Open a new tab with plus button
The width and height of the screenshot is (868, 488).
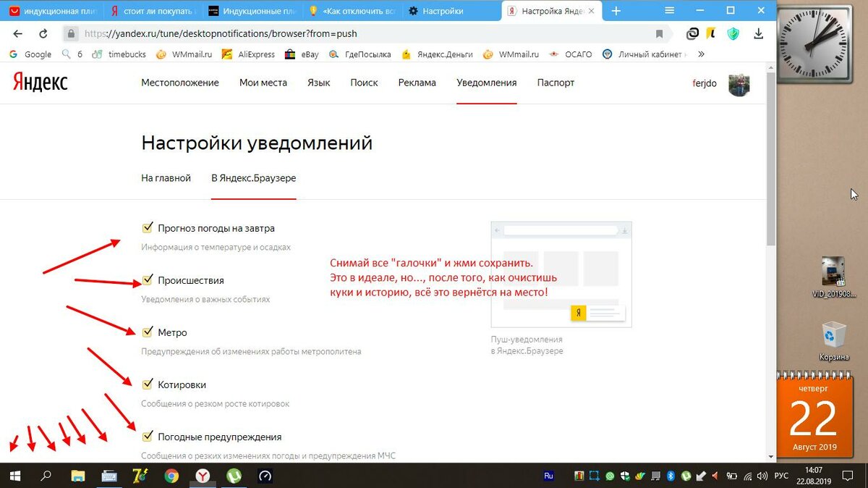click(x=616, y=11)
